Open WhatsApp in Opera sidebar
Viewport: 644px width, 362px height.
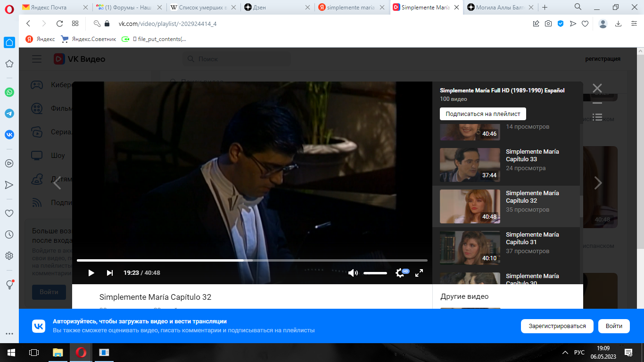coord(9,92)
